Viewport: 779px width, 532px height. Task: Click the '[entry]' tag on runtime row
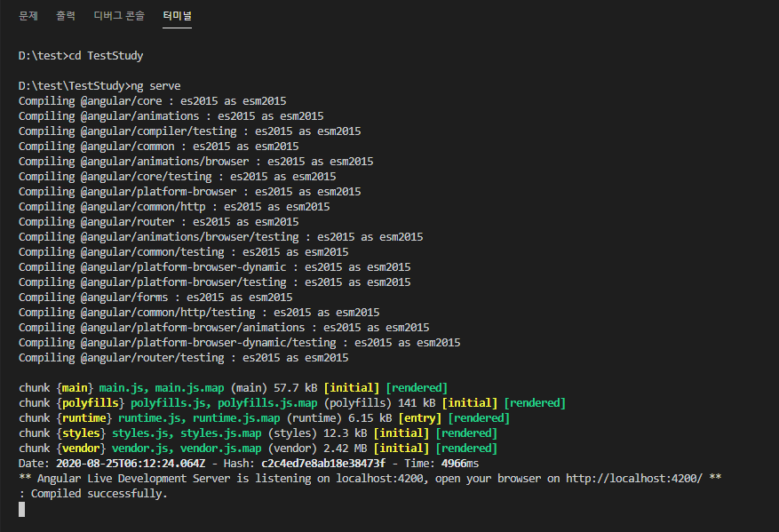[420, 418]
